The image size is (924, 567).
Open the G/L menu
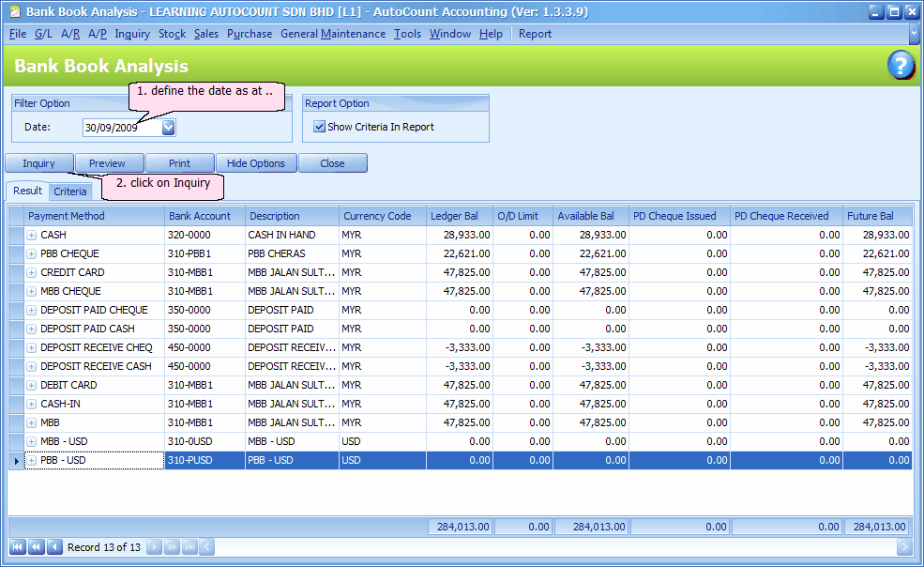coord(43,34)
